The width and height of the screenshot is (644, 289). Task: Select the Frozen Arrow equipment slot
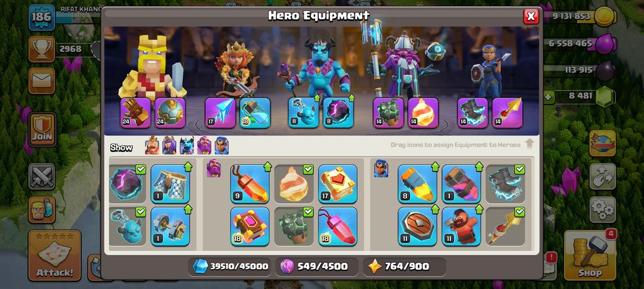click(x=220, y=113)
